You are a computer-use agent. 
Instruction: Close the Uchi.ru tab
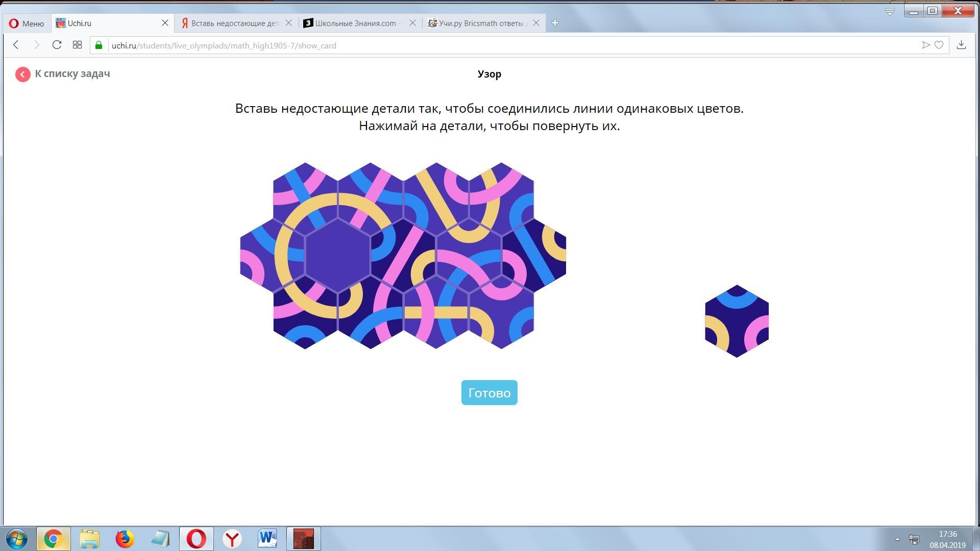click(165, 23)
